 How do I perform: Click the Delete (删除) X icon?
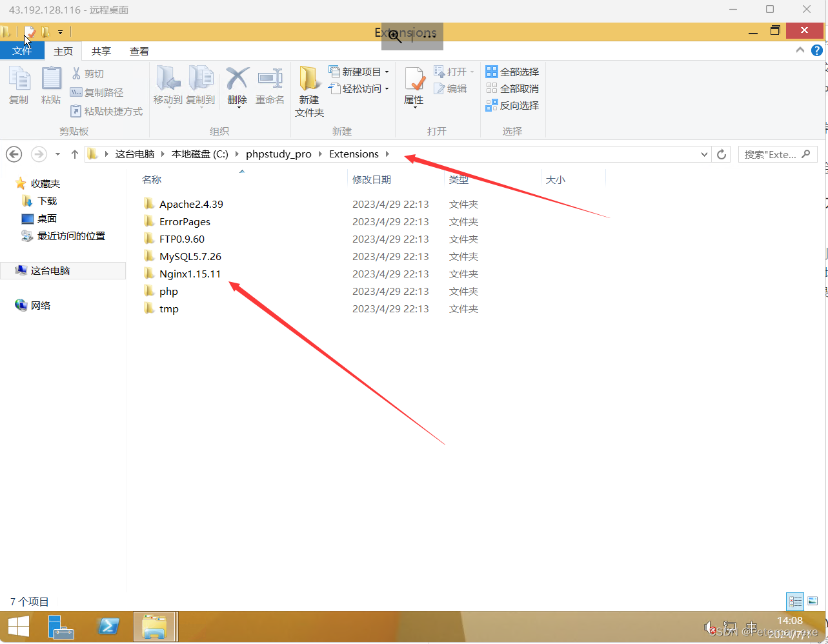[237, 78]
